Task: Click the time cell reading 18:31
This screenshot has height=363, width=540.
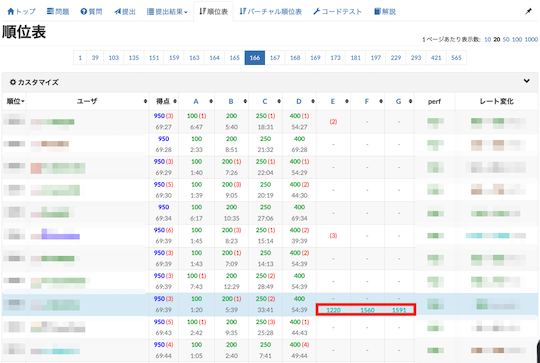Action: pyautogui.click(x=265, y=127)
